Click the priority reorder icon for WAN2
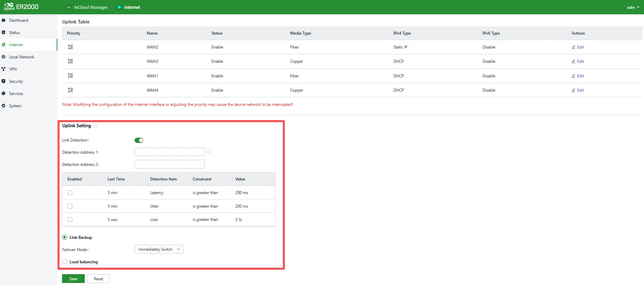 (x=71, y=47)
